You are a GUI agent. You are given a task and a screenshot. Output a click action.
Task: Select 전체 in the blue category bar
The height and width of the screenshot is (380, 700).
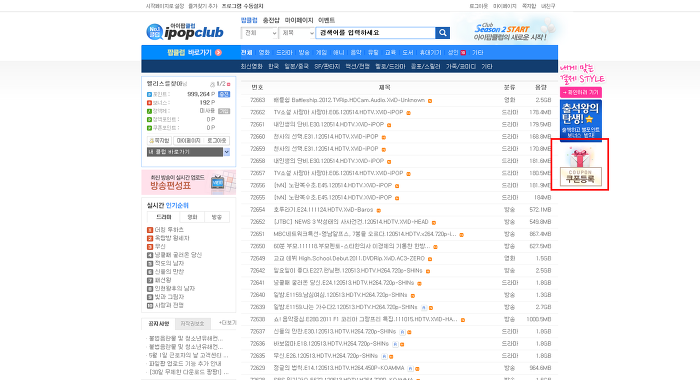coord(246,52)
